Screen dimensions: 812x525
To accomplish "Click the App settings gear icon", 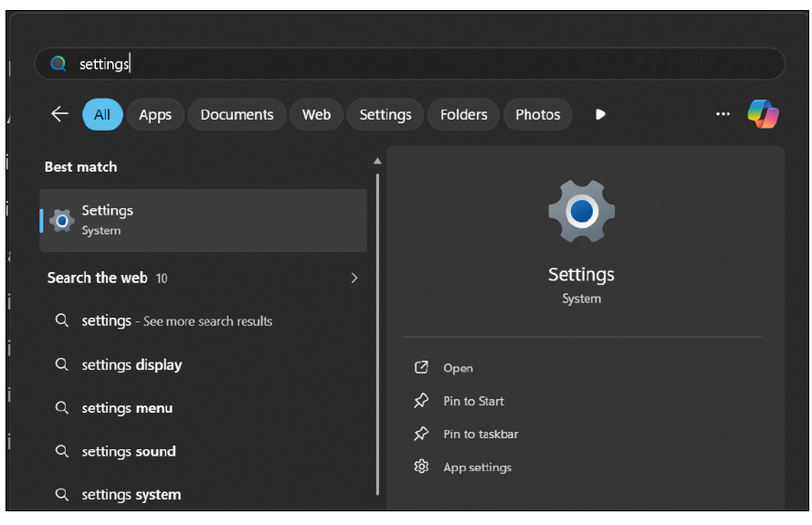I will [x=421, y=467].
